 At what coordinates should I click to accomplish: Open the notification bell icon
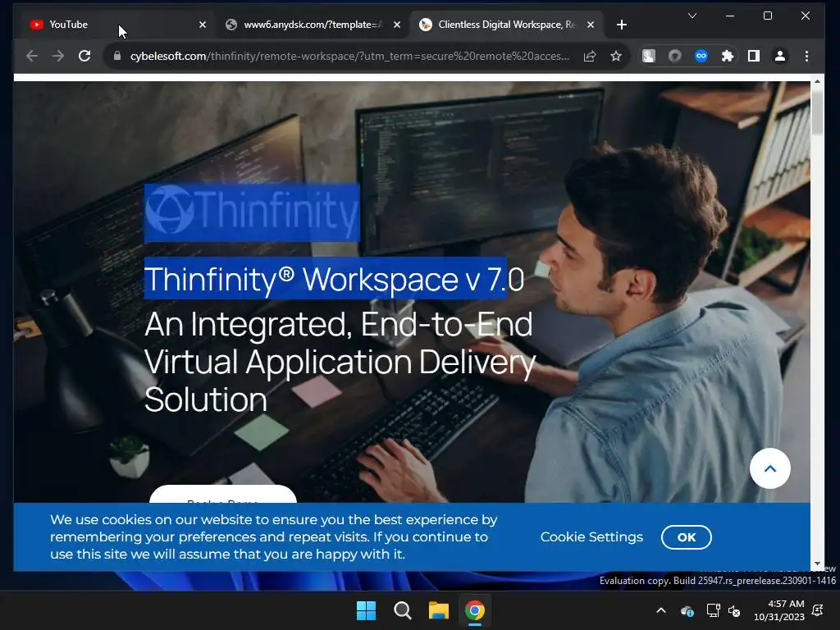pos(818,610)
